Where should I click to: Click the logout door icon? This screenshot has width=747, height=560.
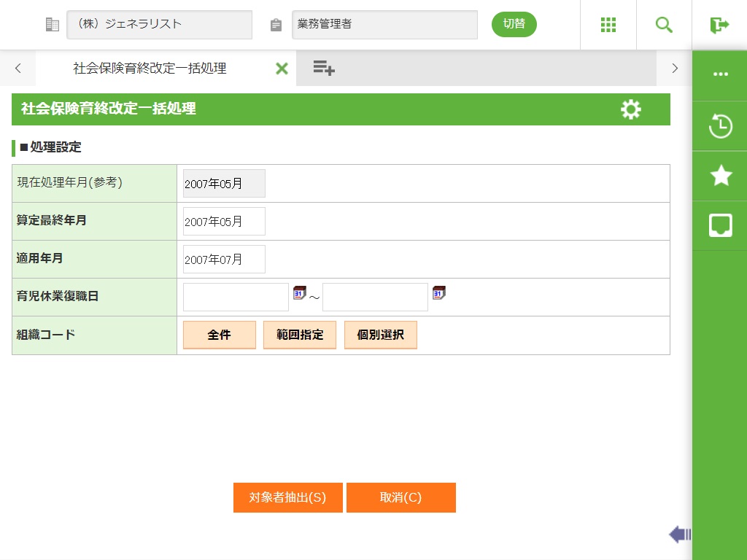point(719,25)
